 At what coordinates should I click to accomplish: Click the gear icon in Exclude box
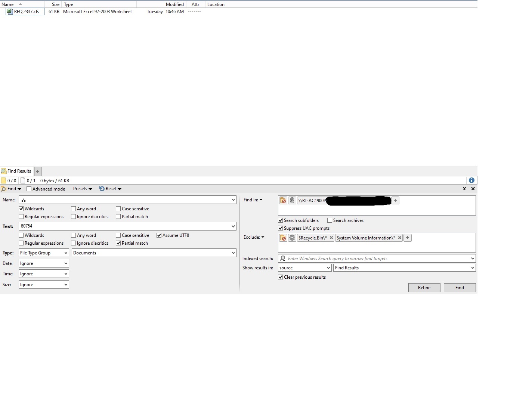click(x=292, y=238)
